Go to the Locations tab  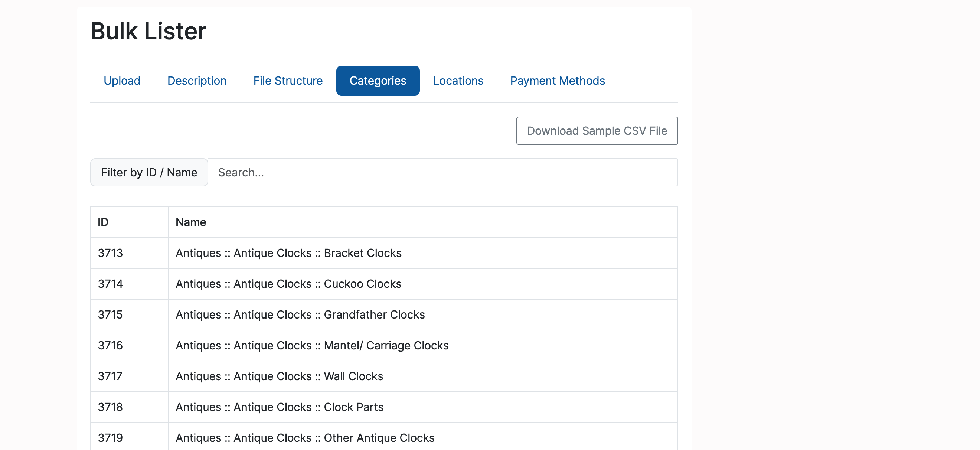tap(458, 81)
